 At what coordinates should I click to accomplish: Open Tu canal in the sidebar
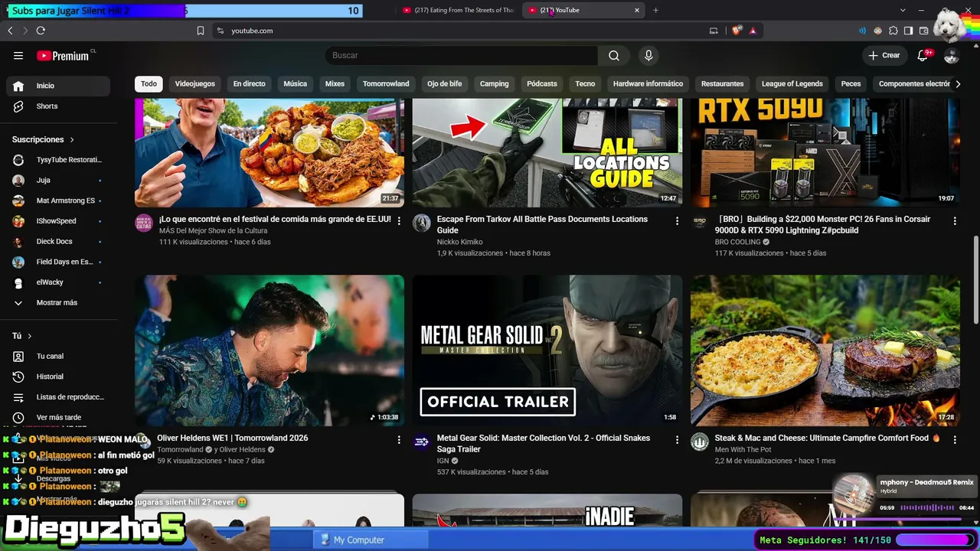click(x=57, y=356)
